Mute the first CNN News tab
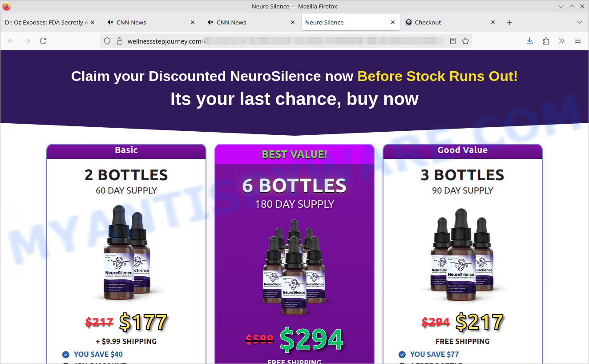Viewport: 589px width, 364px height. [110, 22]
